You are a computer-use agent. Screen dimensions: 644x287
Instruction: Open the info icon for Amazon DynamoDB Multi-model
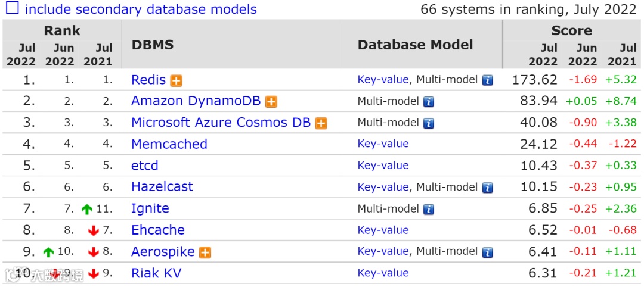coord(429,102)
